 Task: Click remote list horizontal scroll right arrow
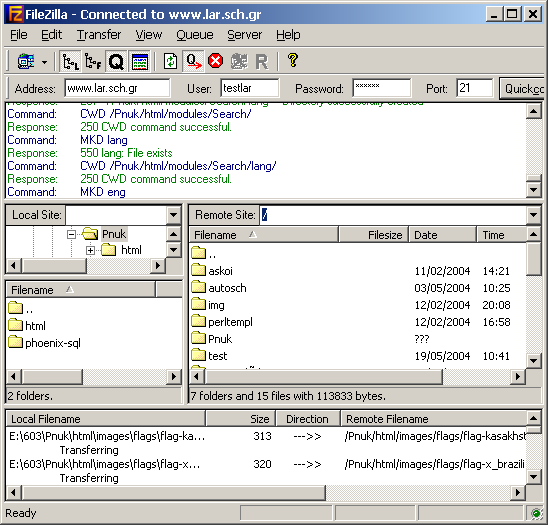(518, 376)
